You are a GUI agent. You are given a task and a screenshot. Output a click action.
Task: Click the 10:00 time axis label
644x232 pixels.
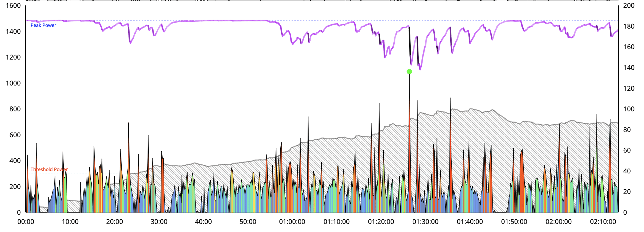tap(70, 222)
